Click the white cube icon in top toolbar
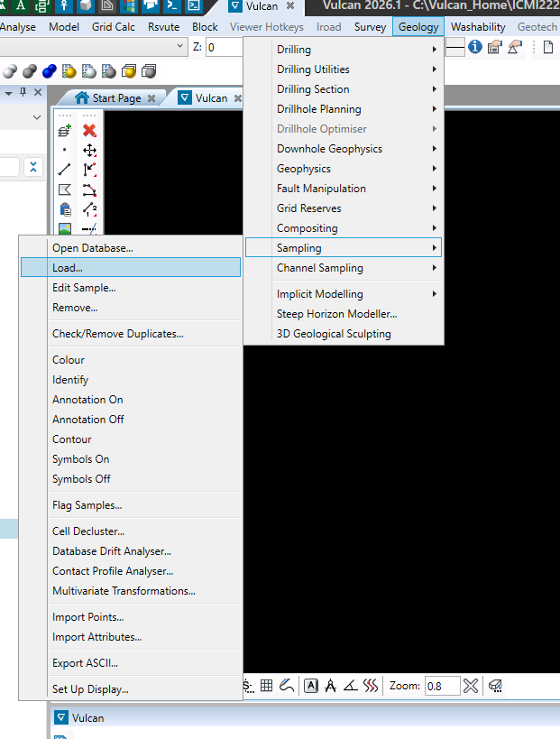Viewport: 560px width, 739px height. [86, 5]
